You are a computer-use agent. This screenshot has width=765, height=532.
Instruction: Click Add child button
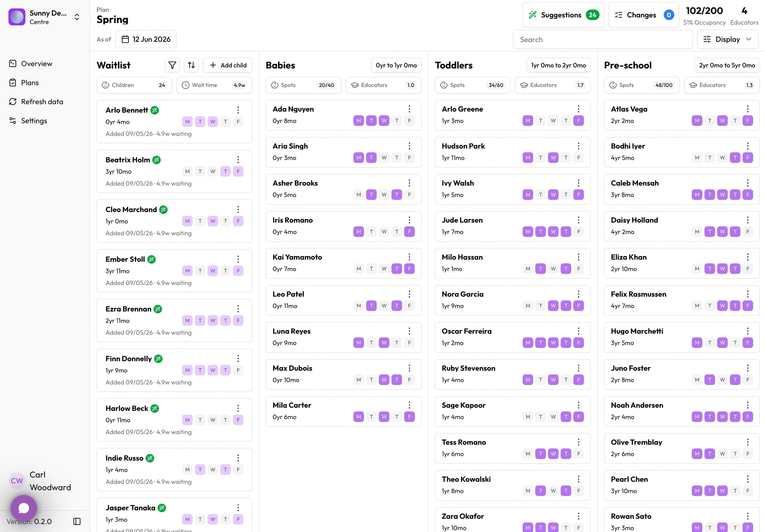coord(228,65)
